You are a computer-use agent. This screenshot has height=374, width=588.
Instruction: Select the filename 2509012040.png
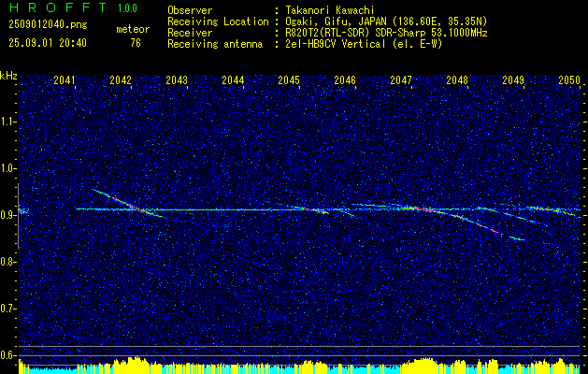click(x=48, y=25)
